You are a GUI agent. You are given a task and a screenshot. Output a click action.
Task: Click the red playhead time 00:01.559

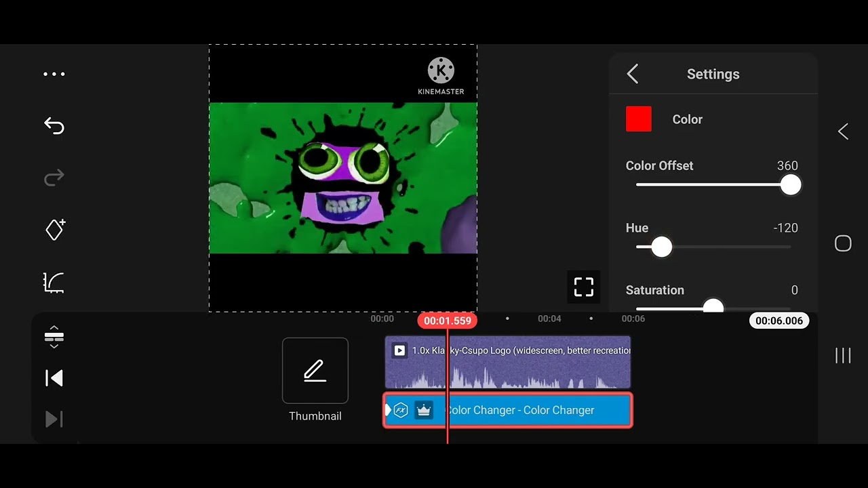click(448, 321)
